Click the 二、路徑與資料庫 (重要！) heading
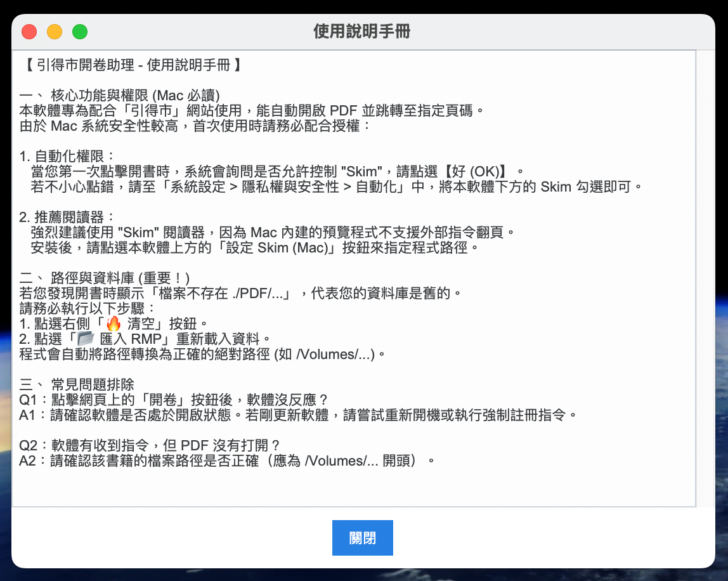This screenshot has height=581, width=728. tap(105, 278)
